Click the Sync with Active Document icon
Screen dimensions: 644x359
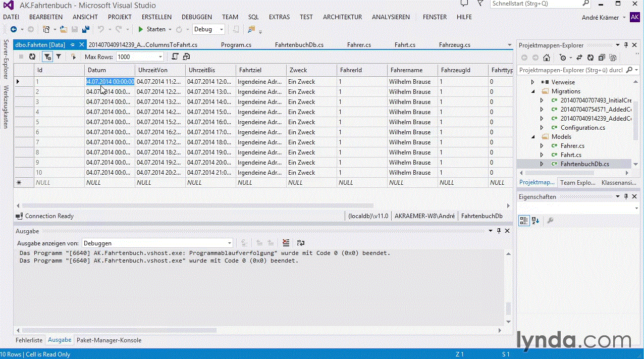[579, 58]
